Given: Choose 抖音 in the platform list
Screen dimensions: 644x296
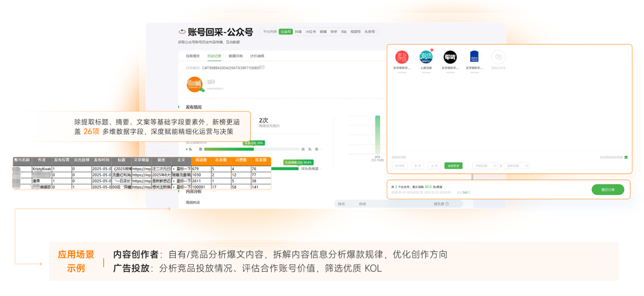Looking at the screenshot, I should click(298, 32).
